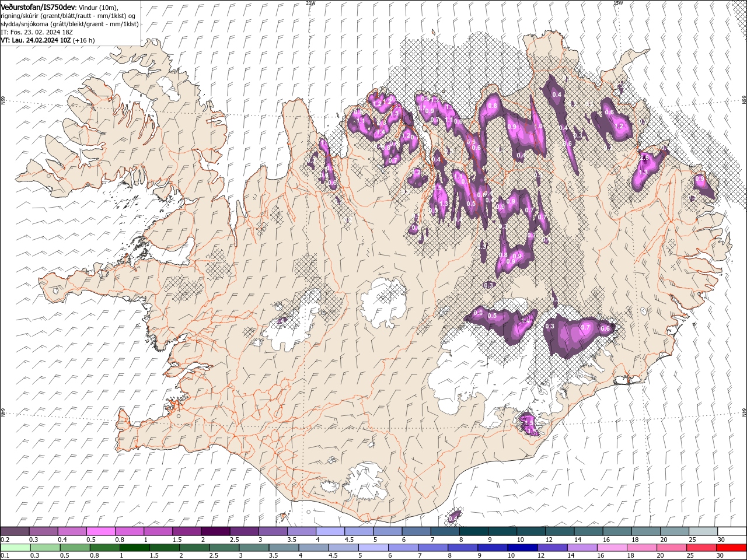
Task: Select the 0.3 light green rain legend swatch
Action: click(45, 548)
